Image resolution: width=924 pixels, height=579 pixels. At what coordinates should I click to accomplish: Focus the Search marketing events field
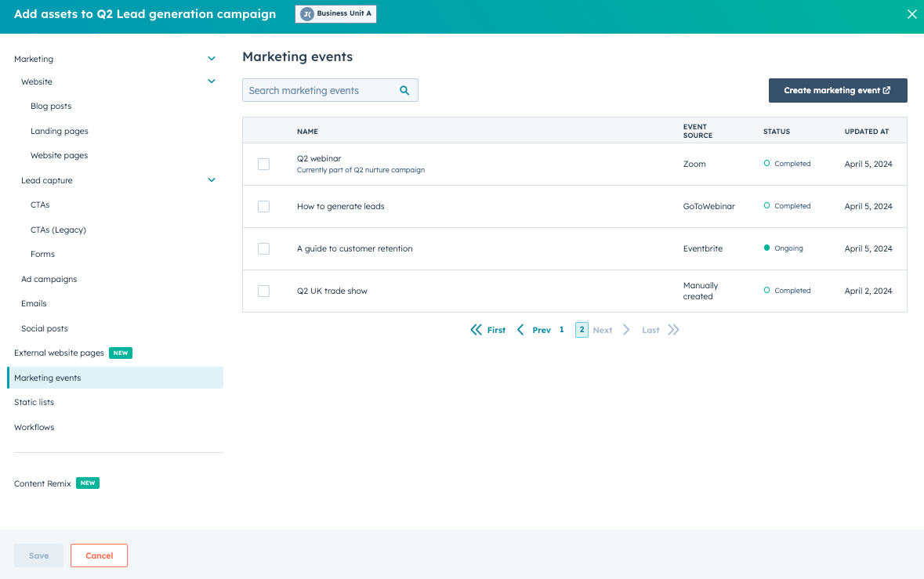click(x=320, y=91)
